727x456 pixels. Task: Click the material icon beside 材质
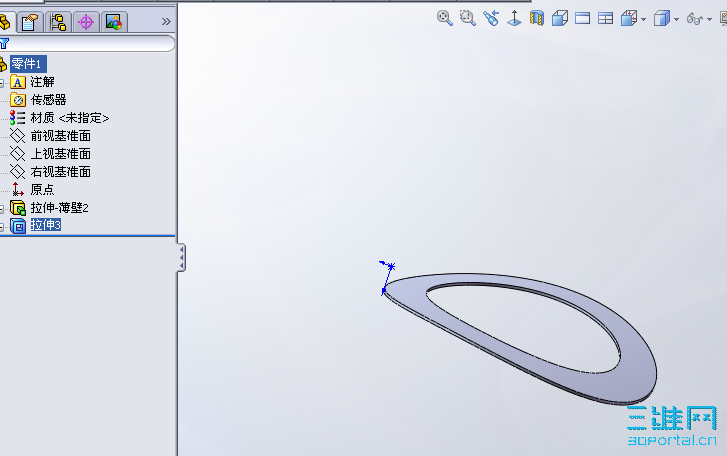[18, 118]
